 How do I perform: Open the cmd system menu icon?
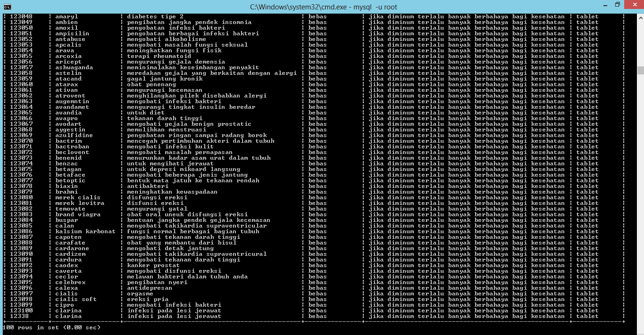(x=7, y=7)
